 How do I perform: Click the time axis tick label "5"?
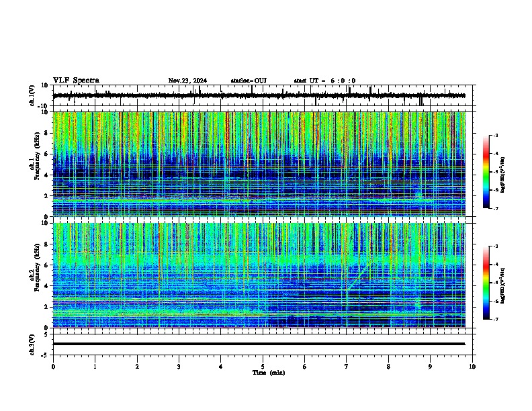tap(263, 367)
